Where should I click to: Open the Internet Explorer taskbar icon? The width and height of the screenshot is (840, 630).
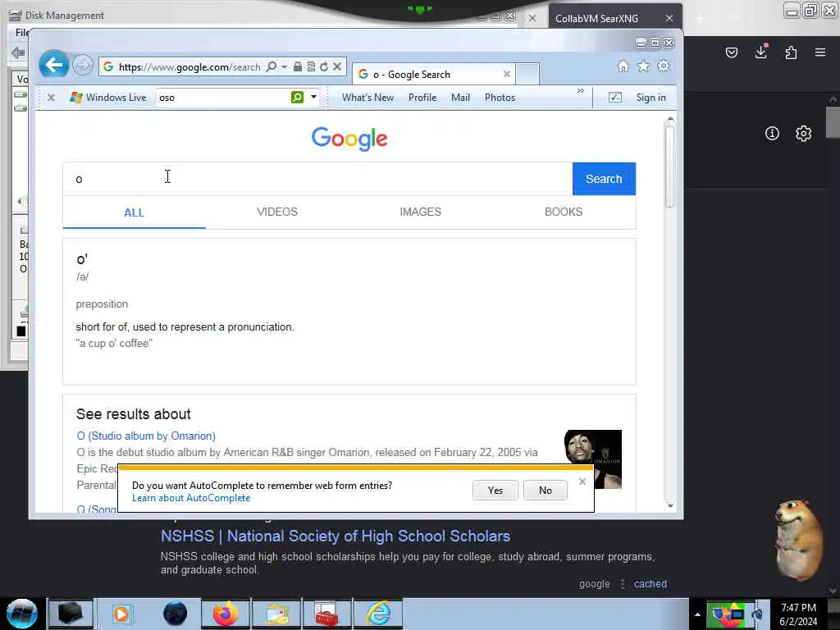click(x=378, y=614)
